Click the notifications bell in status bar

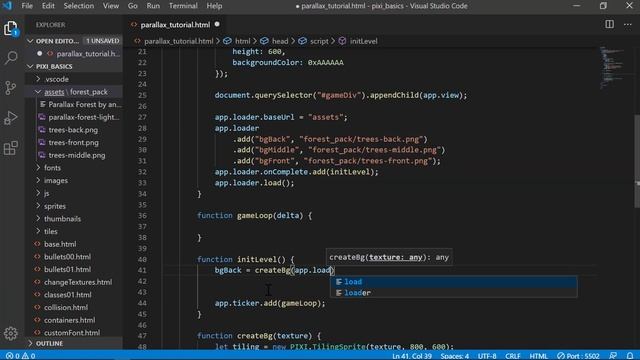(630, 356)
